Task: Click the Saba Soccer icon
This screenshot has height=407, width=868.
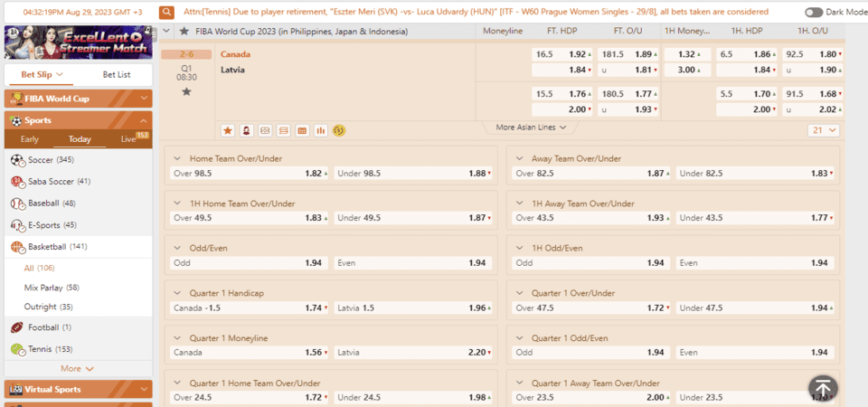Action: (x=17, y=182)
